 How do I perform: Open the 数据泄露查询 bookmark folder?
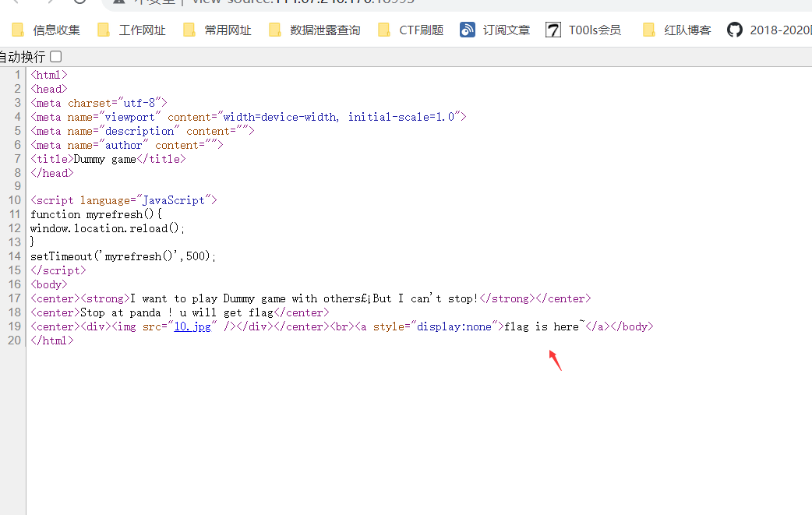click(x=314, y=30)
